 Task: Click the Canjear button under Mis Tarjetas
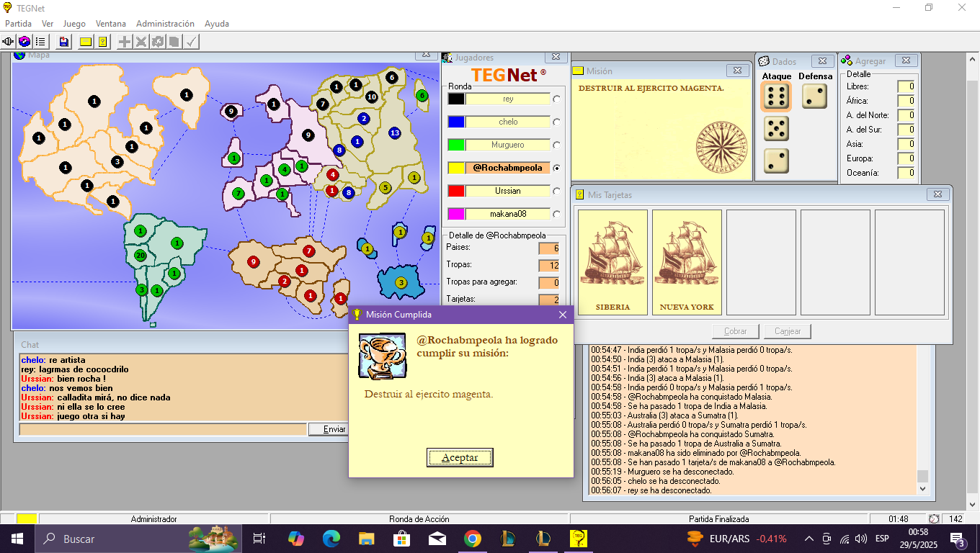click(x=788, y=331)
